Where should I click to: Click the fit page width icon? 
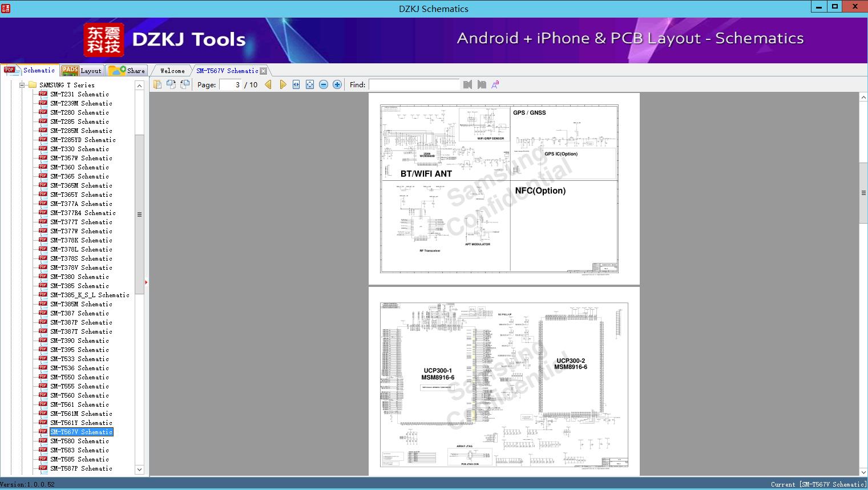pos(296,84)
